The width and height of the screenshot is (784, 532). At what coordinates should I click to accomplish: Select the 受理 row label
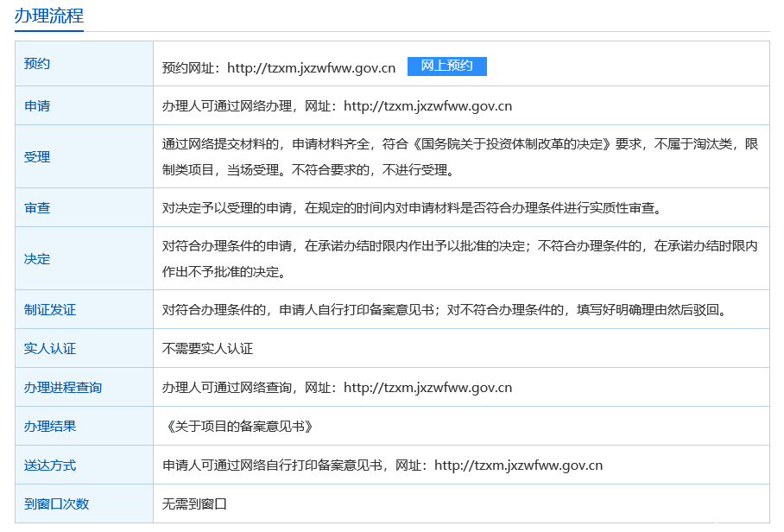[x=37, y=156]
